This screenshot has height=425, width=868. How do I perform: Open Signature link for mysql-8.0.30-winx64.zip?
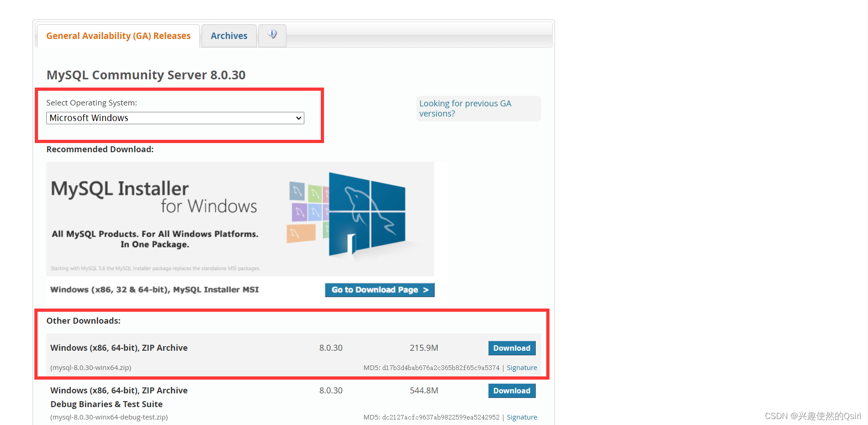[x=522, y=368]
